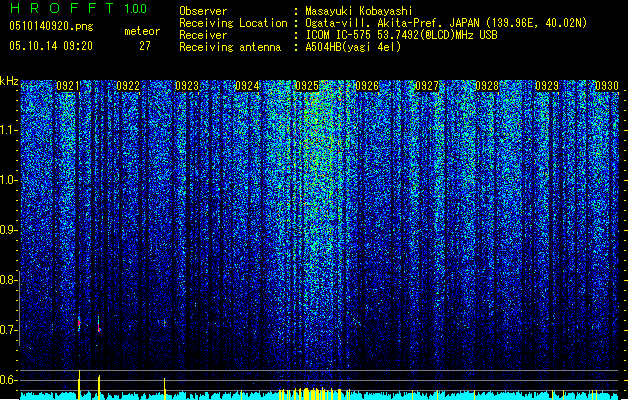
Task: Click the red meteor echo just after 0921
Action: click(x=79, y=323)
